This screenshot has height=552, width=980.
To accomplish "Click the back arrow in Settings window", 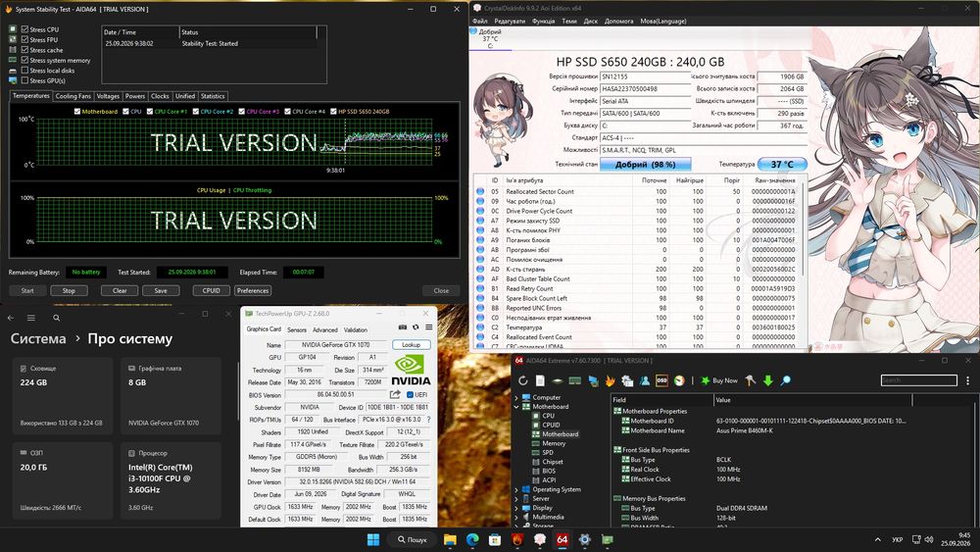I will click(x=11, y=318).
